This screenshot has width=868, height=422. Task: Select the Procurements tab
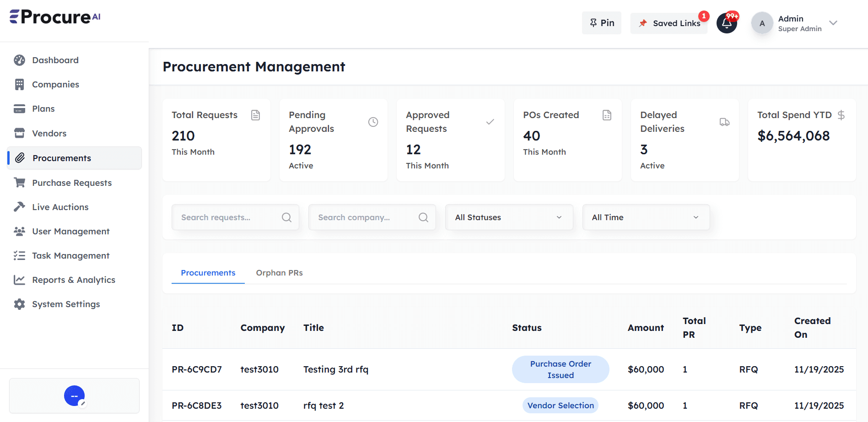point(208,272)
